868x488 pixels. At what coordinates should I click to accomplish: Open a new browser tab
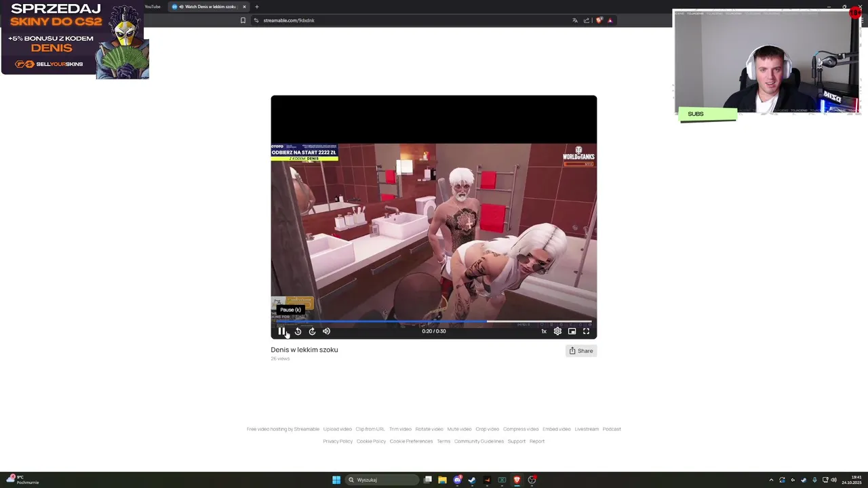click(257, 7)
